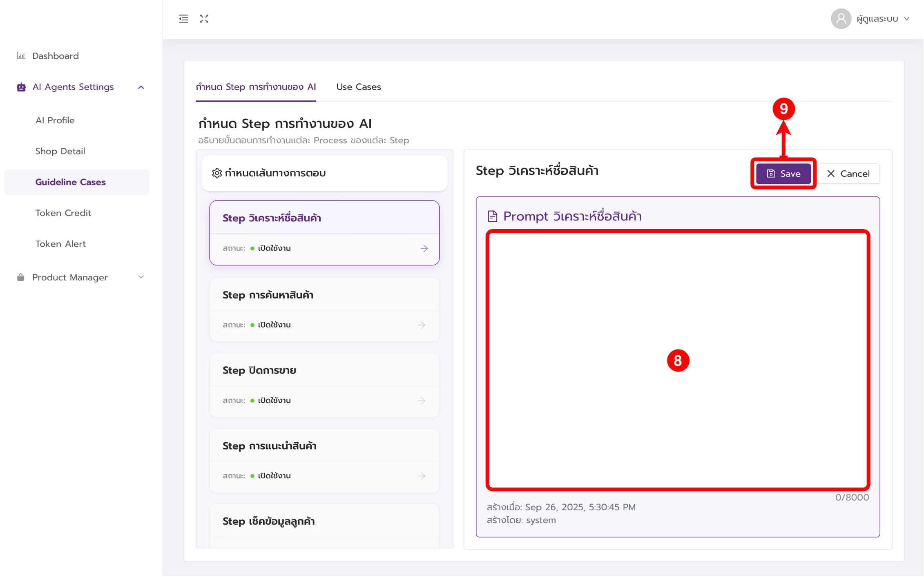
Task: Collapse the AI Agents Settings menu
Action: pyautogui.click(x=141, y=87)
